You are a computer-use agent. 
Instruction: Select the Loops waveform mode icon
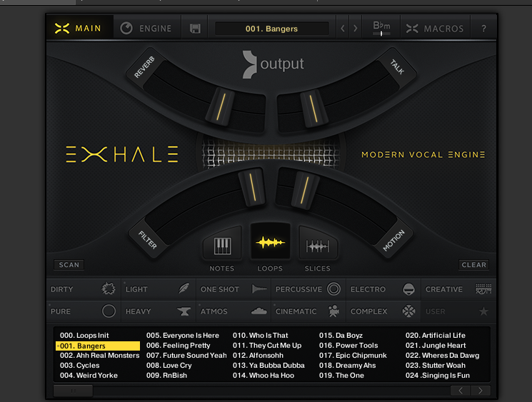tap(270, 243)
